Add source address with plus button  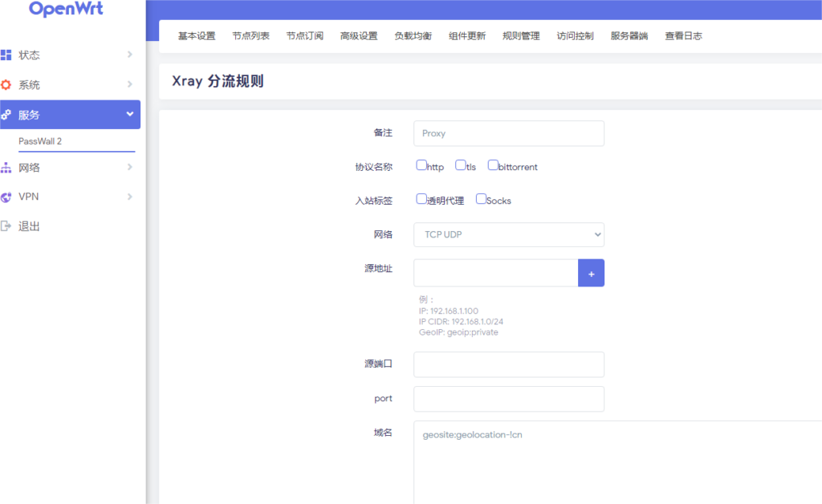click(591, 273)
